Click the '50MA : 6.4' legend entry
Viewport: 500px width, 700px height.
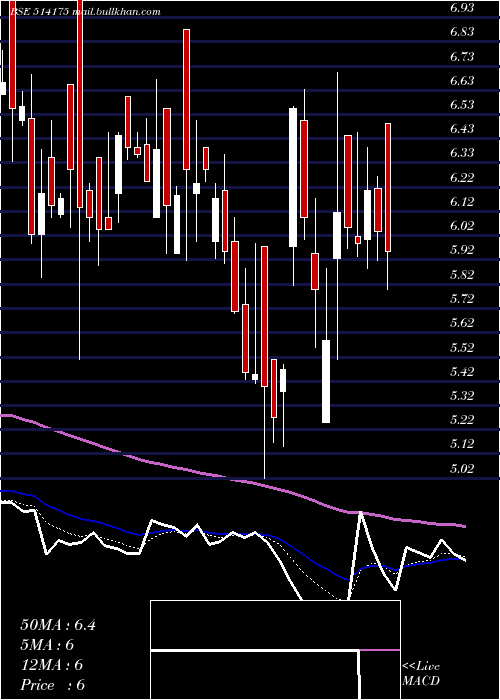(x=58, y=625)
